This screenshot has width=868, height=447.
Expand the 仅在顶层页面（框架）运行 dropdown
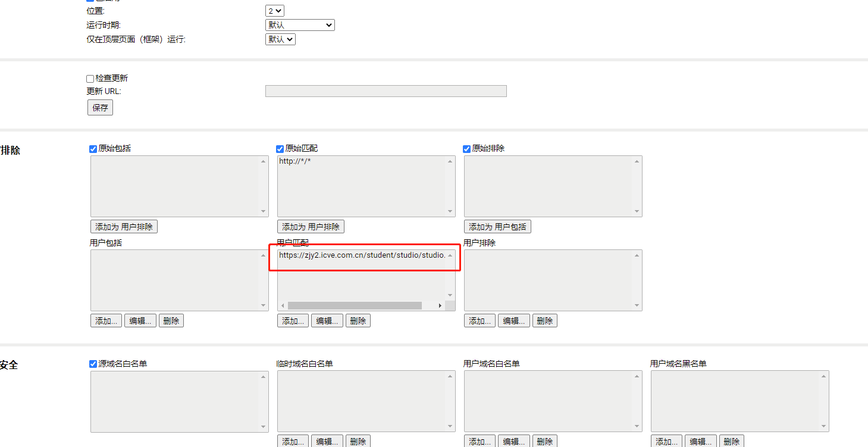280,39
